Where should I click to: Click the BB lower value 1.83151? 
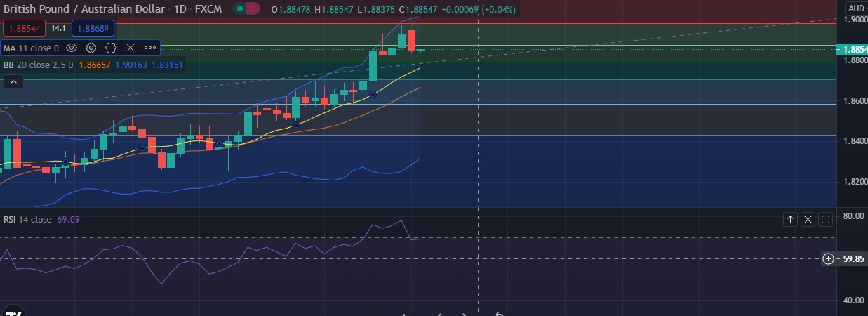point(168,65)
